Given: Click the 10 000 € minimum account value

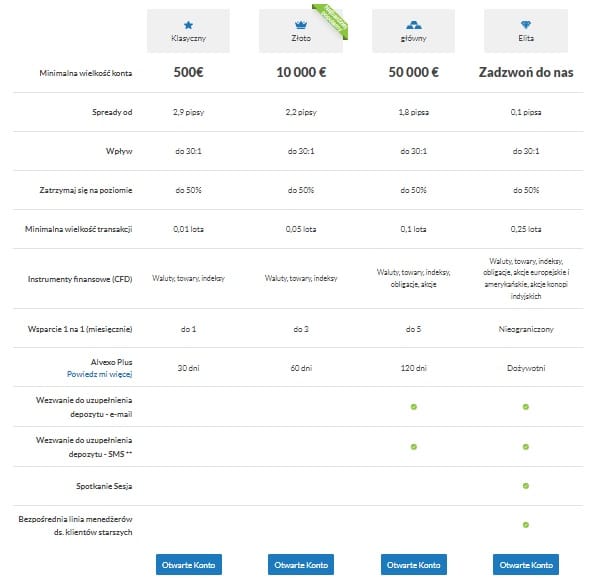Looking at the screenshot, I should tap(301, 72).
